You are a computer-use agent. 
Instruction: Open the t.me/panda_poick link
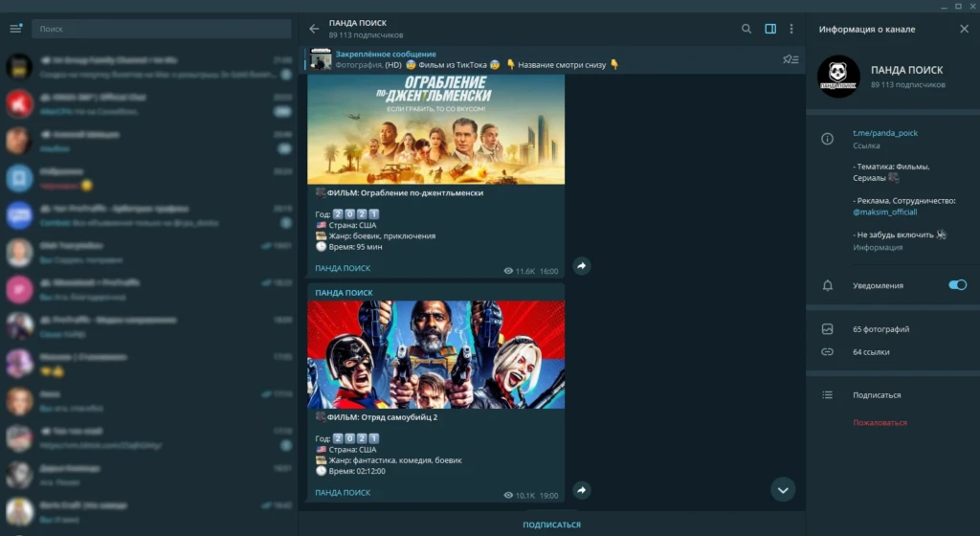pyautogui.click(x=885, y=133)
